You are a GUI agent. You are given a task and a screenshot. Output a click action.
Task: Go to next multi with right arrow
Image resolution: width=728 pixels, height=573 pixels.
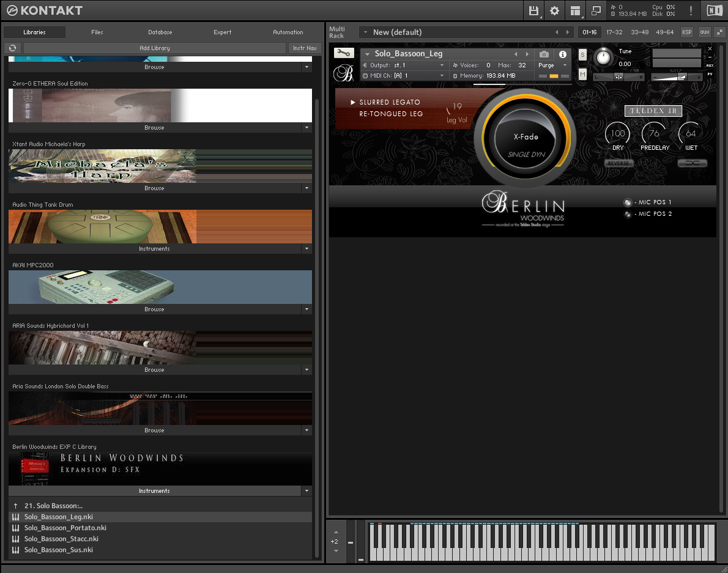pos(567,32)
